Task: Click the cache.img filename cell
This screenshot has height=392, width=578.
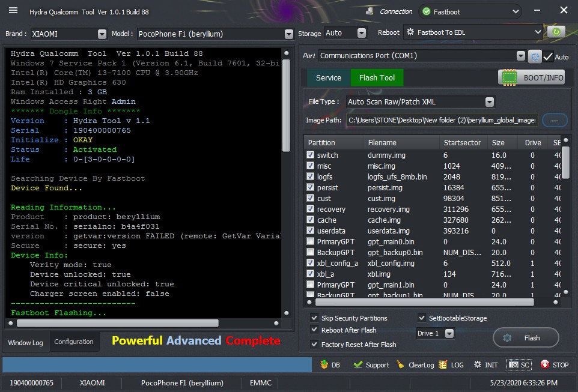Action: click(x=384, y=220)
